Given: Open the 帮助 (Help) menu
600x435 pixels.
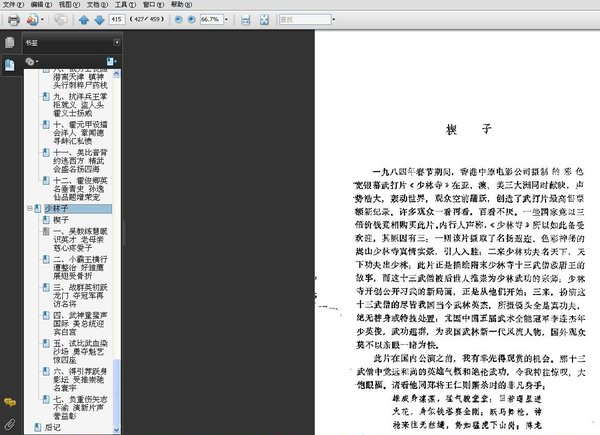Looking at the screenshot, I should (x=181, y=4).
